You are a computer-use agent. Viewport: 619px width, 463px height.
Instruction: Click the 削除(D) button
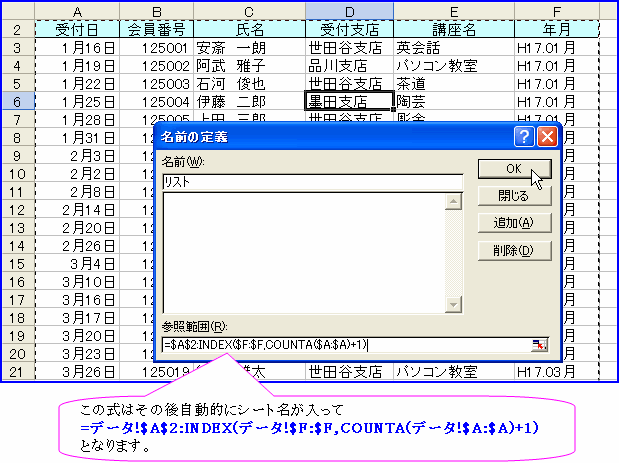(x=514, y=251)
